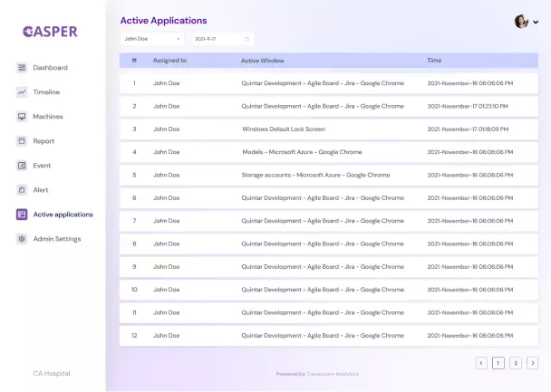Expand the profile avatar menu
This screenshot has height=392, width=551.
click(x=527, y=22)
